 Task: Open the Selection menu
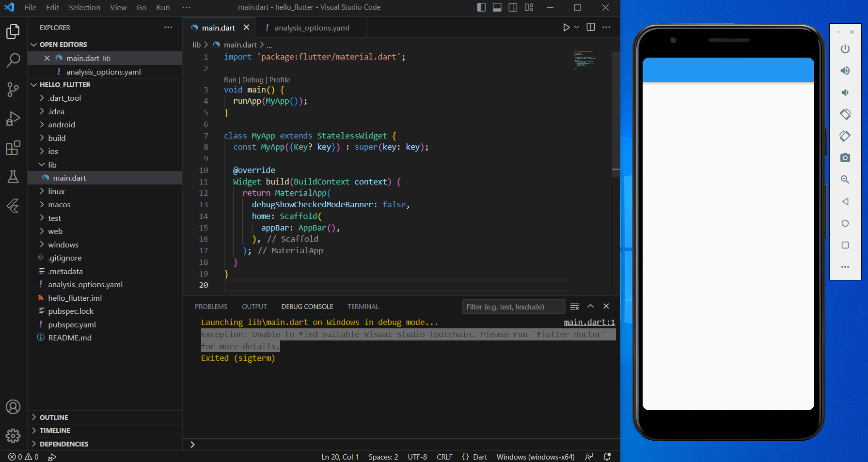pyautogui.click(x=84, y=7)
